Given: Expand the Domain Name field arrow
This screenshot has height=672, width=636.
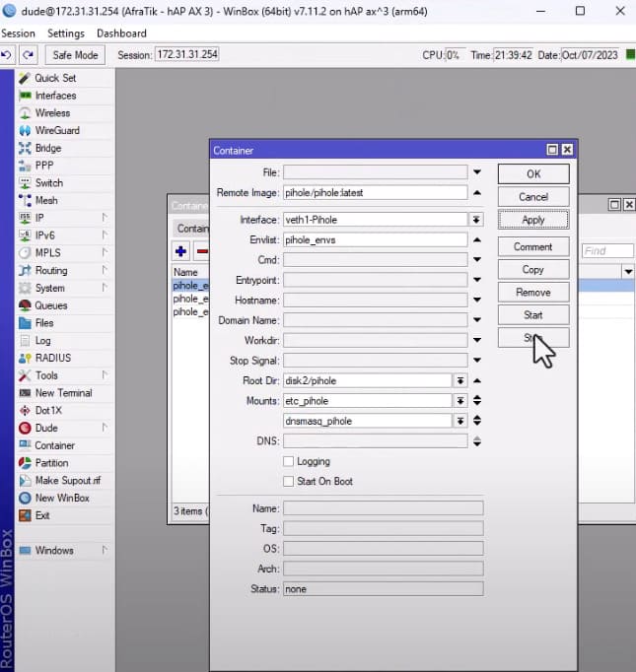Looking at the screenshot, I should (x=477, y=320).
